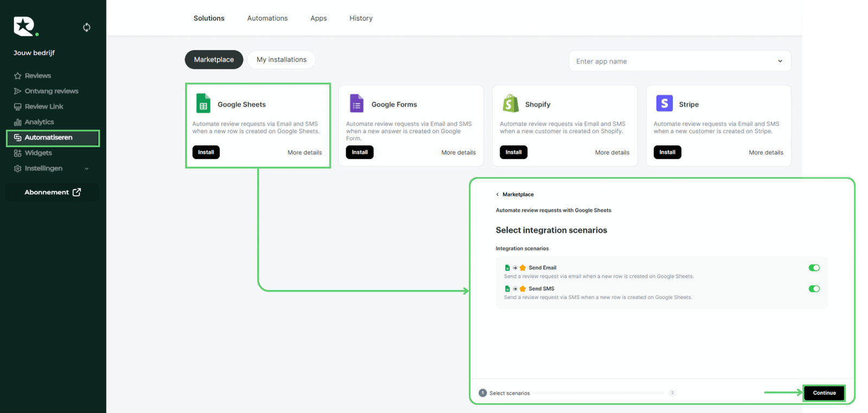Select step 2 in progress bar
The width and height of the screenshot is (868, 413).
pos(672,393)
